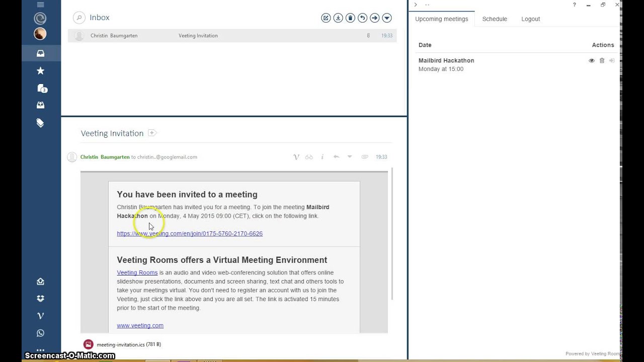Open the hamburger menu in the Mailbird sidebar
The width and height of the screenshot is (644, 362).
tap(40, 5)
